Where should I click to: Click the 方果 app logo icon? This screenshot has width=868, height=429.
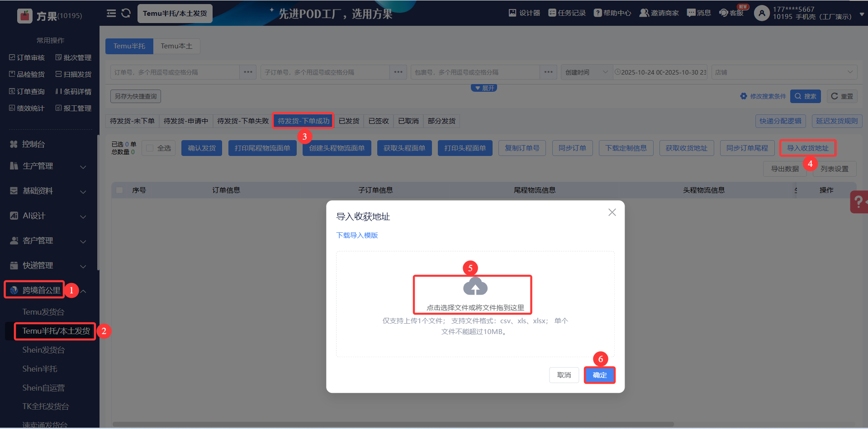[x=24, y=15]
